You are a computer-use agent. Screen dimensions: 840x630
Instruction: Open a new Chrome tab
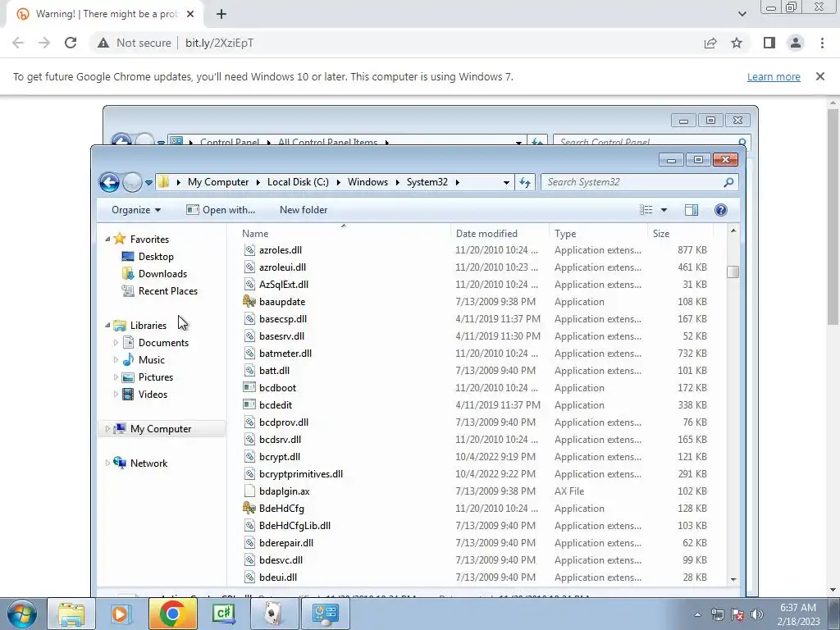(221, 15)
